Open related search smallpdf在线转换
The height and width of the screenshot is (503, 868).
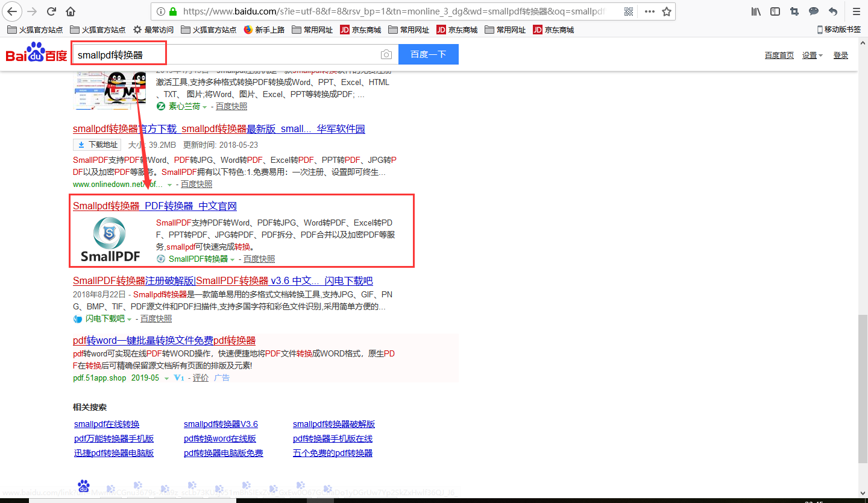(x=107, y=424)
